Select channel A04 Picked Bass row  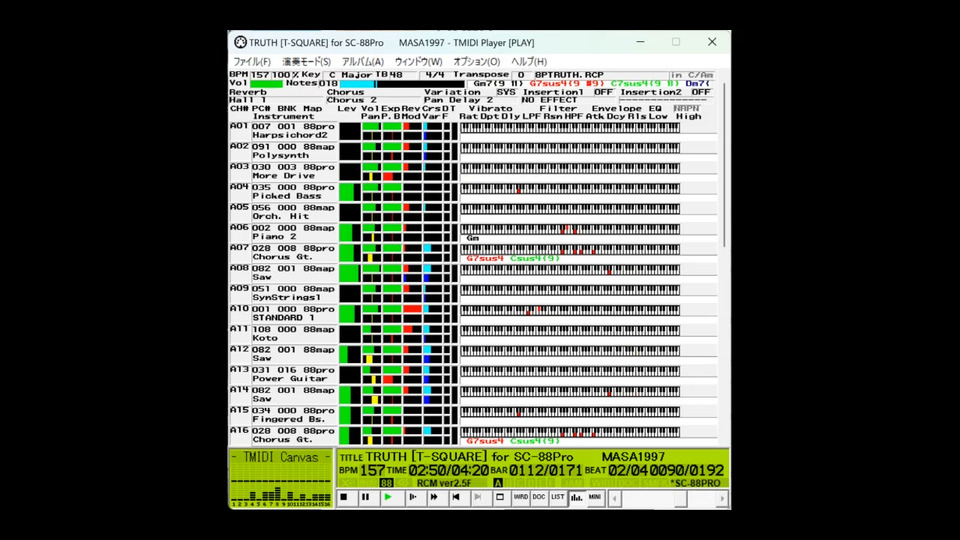point(283,191)
